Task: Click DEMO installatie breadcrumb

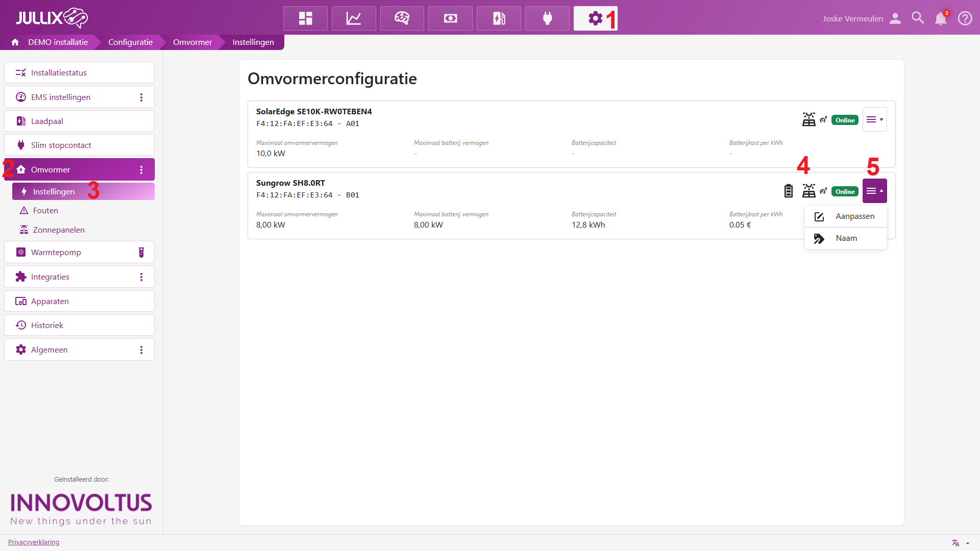Action: [x=58, y=42]
